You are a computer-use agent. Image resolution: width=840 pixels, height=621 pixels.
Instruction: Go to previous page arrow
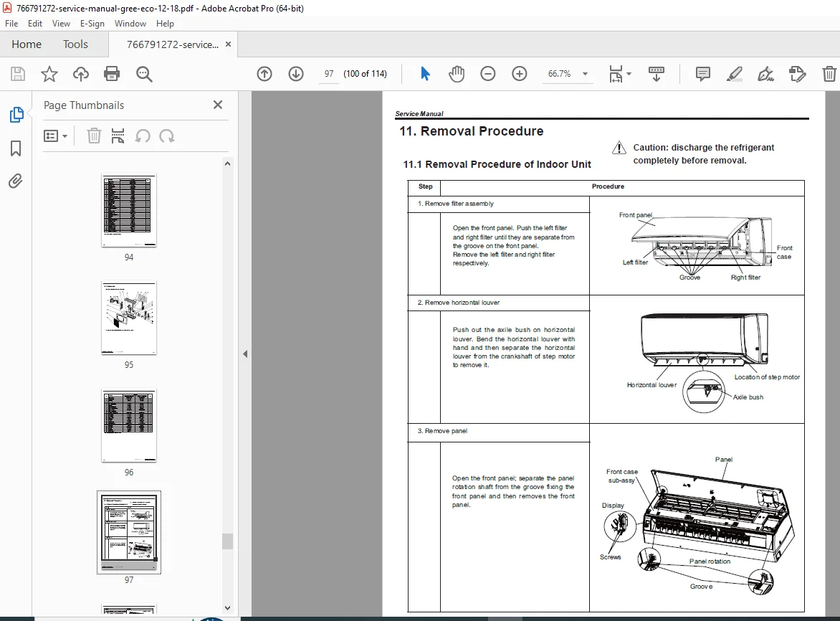(264, 74)
